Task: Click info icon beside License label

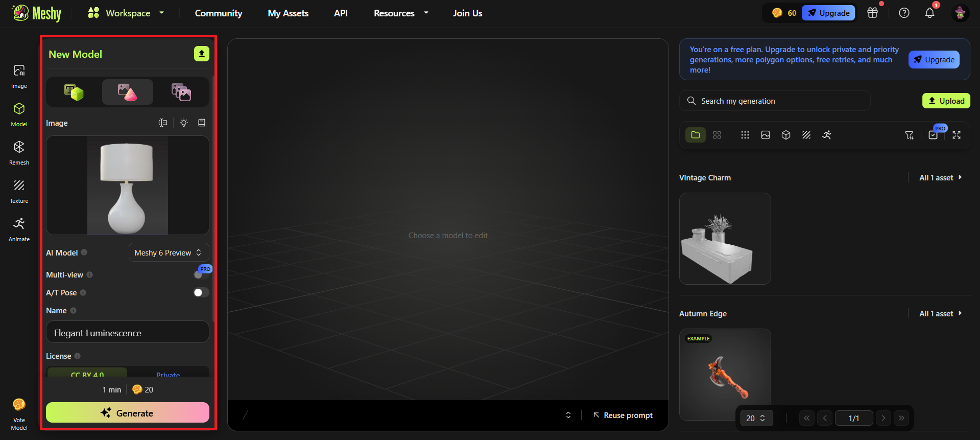Action: point(78,356)
